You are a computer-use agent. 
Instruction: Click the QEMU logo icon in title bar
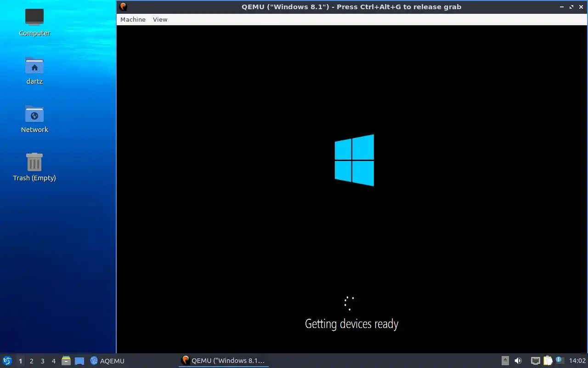(123, 7)
